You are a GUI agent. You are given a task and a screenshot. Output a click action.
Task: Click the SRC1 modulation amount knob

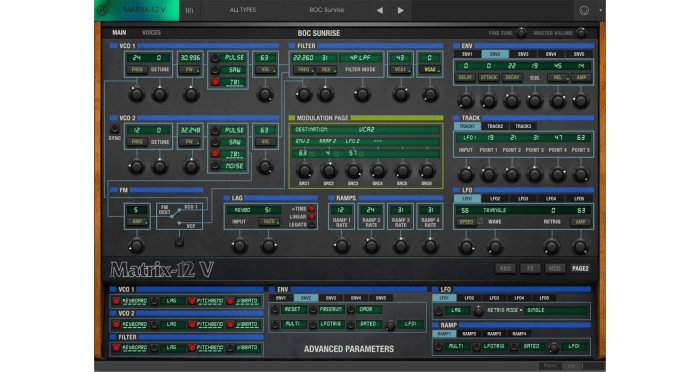click(305, 171)
